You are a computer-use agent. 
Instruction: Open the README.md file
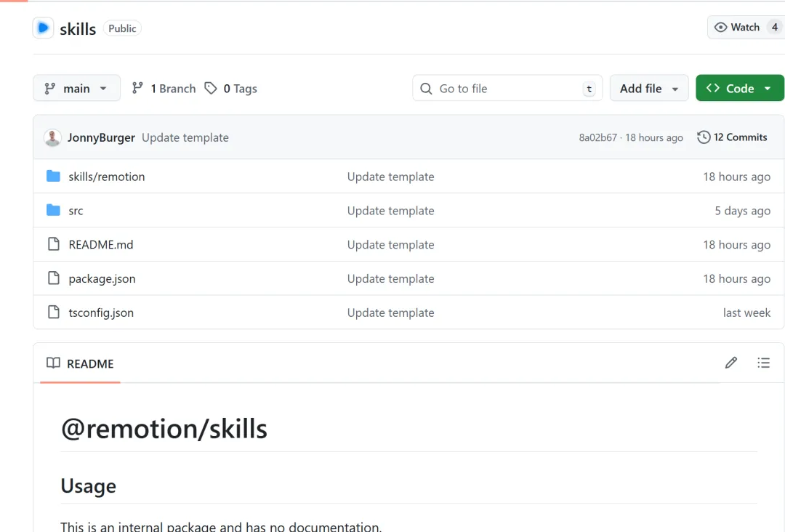click(x=100, y=245)
